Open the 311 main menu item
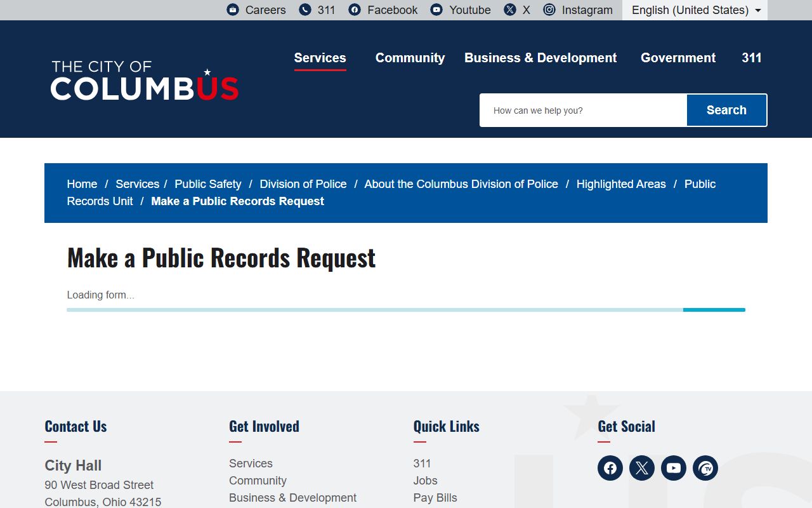 [x=752, y=58]
